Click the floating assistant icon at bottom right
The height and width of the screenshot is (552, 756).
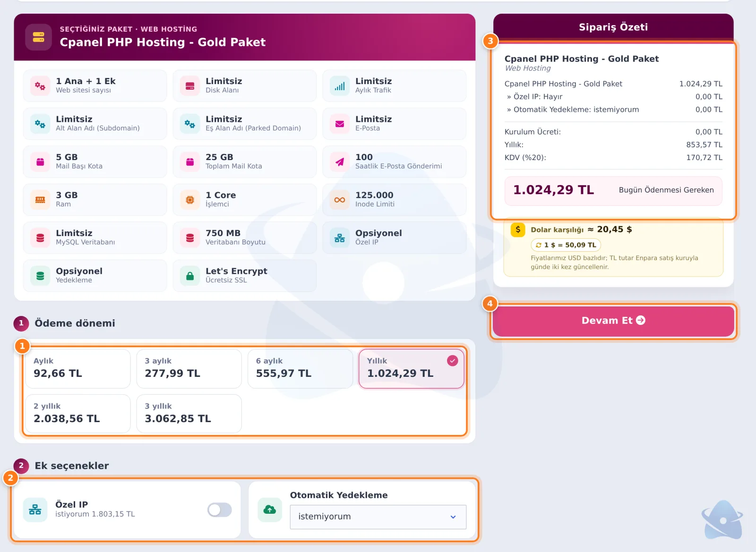point(722,520)
